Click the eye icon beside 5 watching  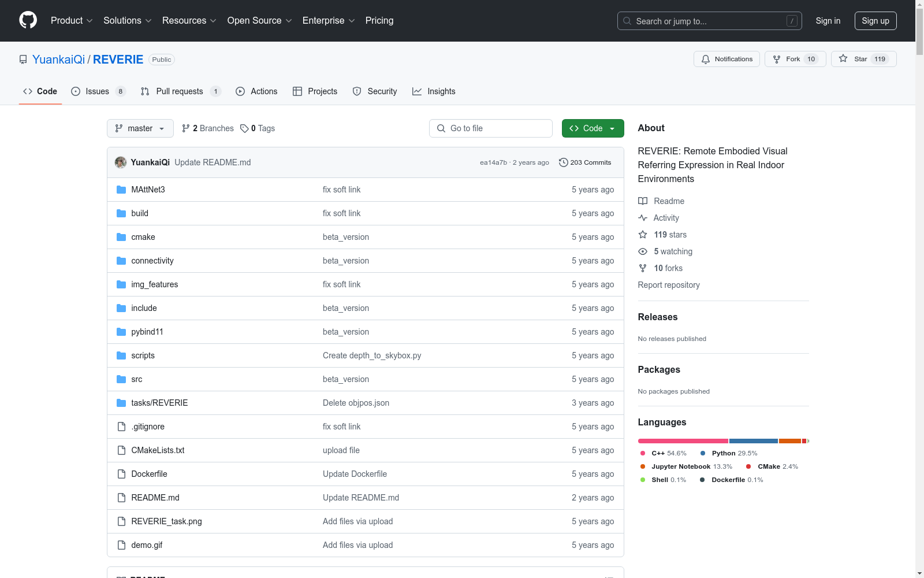tap(643, 251)
